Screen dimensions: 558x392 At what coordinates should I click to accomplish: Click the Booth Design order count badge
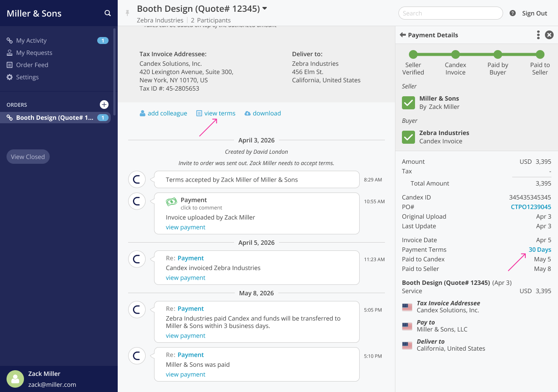(x=103, y=118)
